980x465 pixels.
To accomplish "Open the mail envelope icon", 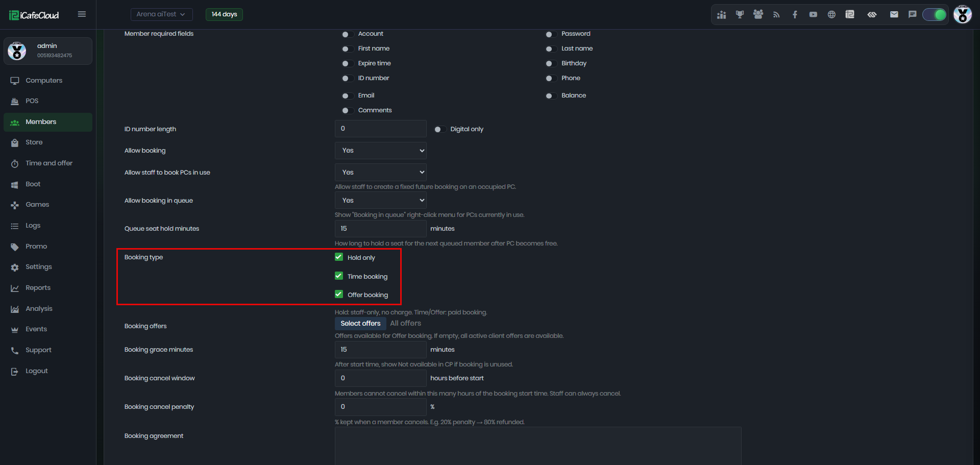I will pyautogui.click(x=894, y=15).
